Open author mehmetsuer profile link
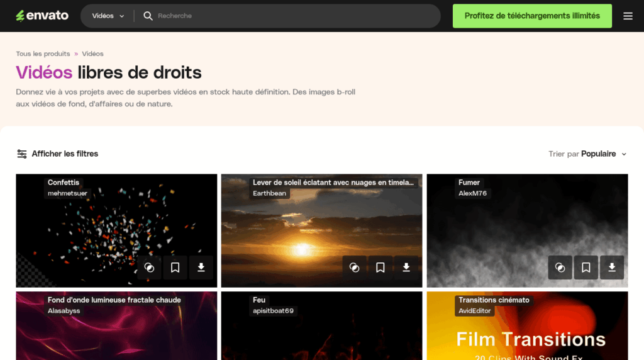644x360 pixels. tap(67, 193)
